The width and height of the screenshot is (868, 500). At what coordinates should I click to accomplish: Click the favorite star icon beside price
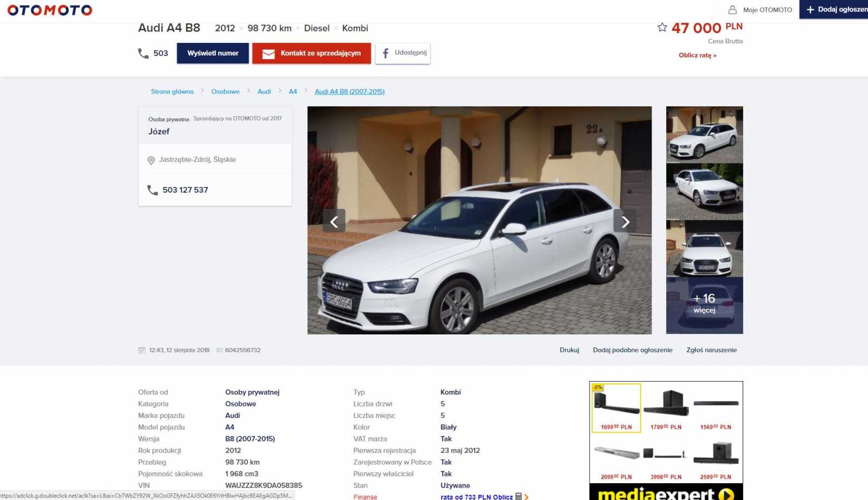coord(662,28)
